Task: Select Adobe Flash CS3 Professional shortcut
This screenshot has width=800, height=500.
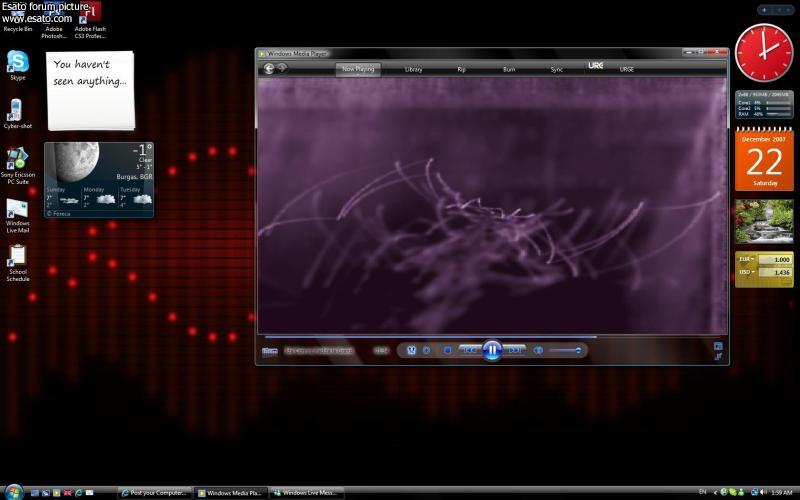Action: 90,20
